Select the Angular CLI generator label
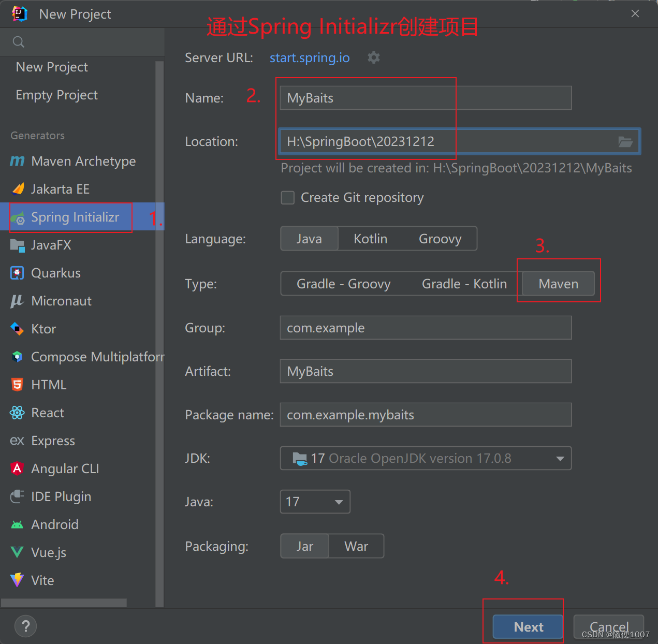This screenshot has width=658, height=644. (x=65, y=469)
